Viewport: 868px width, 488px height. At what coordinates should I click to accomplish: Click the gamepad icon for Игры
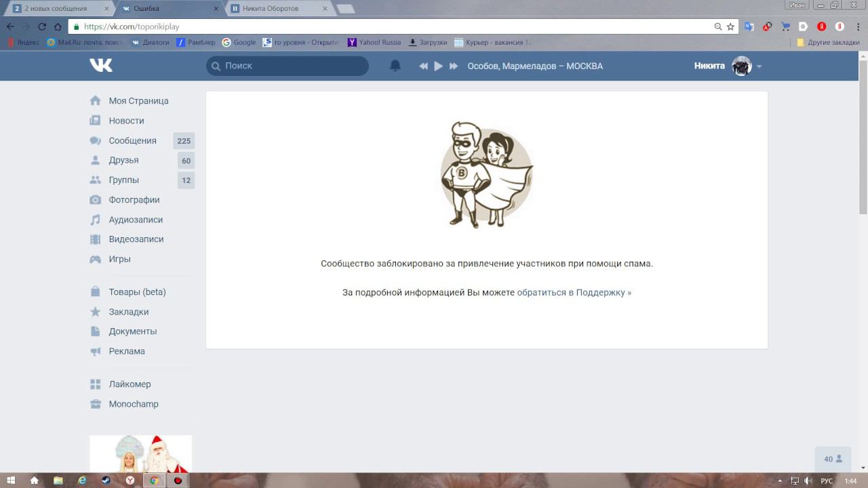[96, 259]
